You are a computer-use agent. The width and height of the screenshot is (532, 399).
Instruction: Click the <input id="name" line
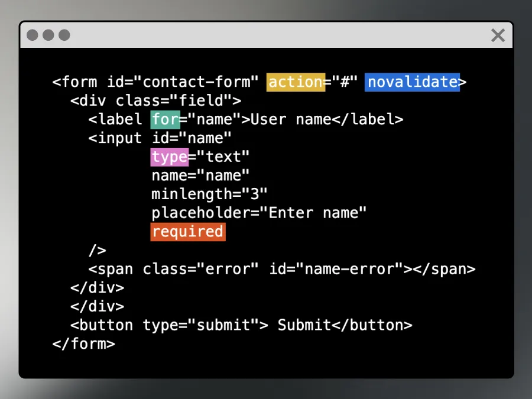coord(160,138)
